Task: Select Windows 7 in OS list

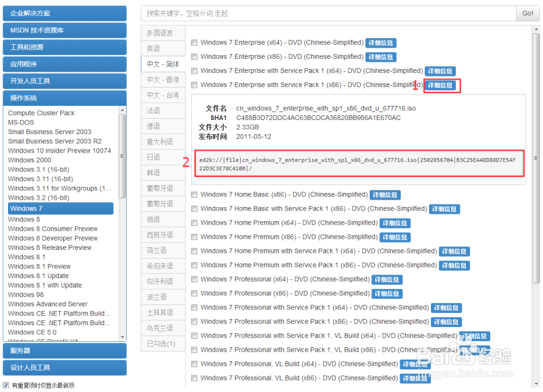Action: tap(61, 208)
